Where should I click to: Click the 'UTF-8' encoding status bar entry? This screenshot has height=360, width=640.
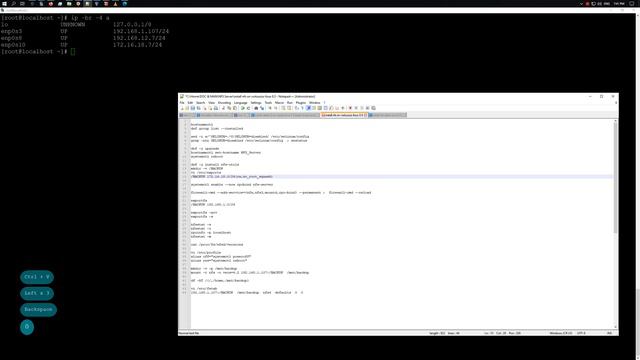[581, 333]
